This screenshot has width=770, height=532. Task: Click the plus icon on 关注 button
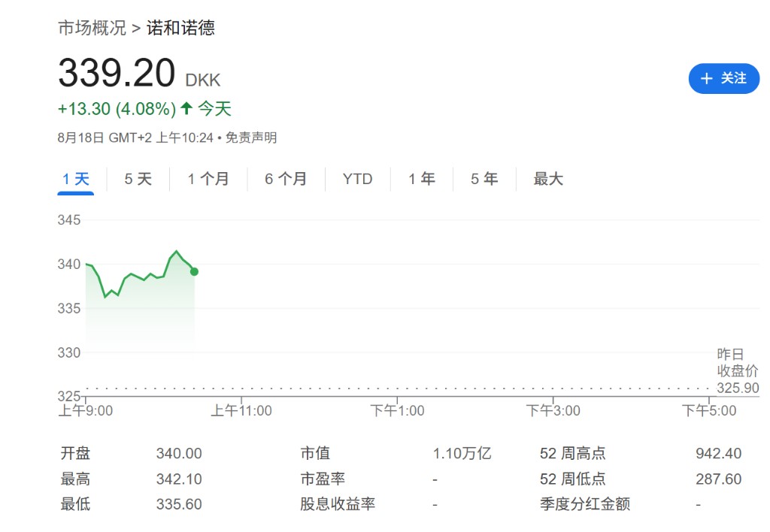pyautogui.click(x=706, y=78)
